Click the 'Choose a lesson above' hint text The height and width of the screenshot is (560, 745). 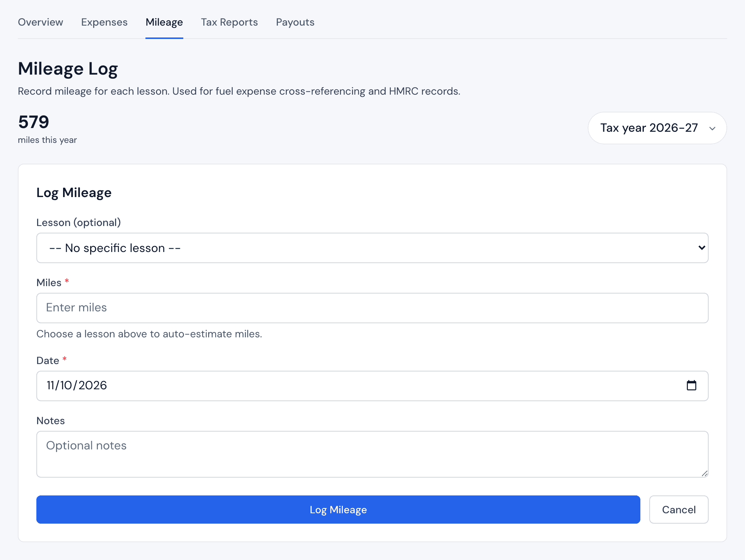[149, 334]
